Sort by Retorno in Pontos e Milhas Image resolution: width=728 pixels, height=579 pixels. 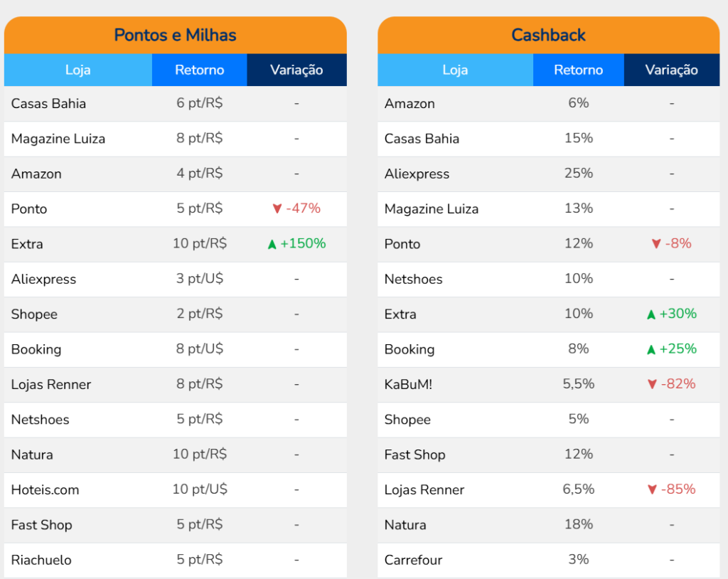pyautogui.click(x=200, y=70)
